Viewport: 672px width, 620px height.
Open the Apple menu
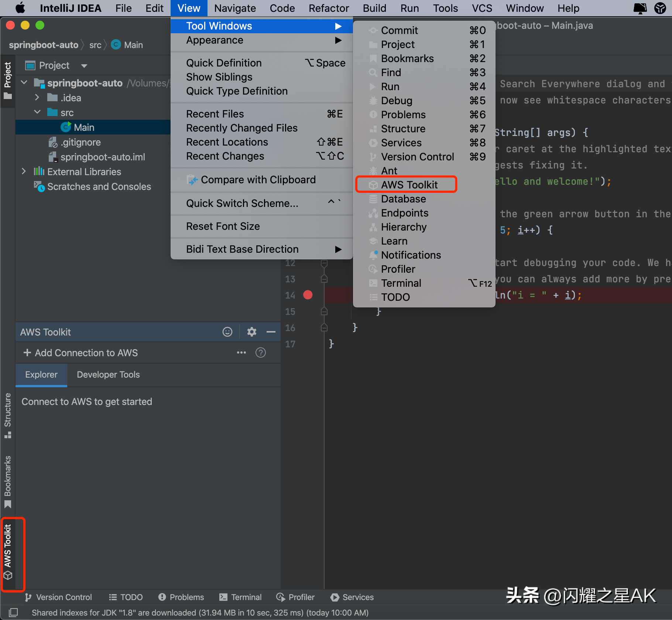click(x=20, y=8)
